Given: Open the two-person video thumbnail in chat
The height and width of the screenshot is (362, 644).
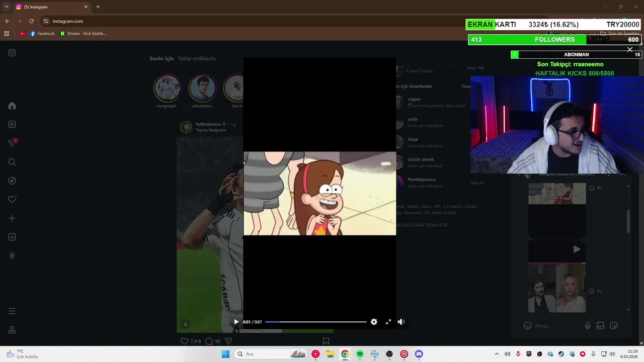Looking at the screenshot, I should point(557,288).
